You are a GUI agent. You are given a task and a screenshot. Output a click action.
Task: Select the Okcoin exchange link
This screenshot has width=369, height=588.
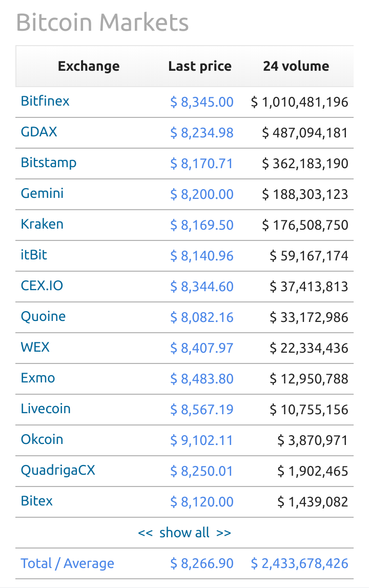point(42,439)
